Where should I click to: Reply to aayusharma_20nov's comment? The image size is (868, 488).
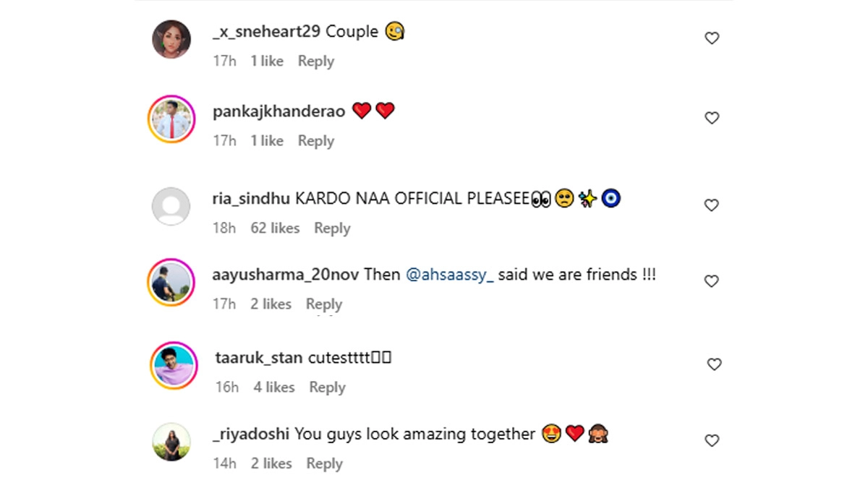pos(324,304)
